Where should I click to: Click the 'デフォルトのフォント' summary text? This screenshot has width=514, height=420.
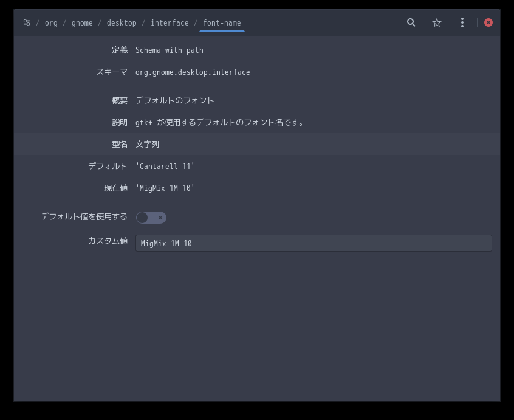(175, 100)
